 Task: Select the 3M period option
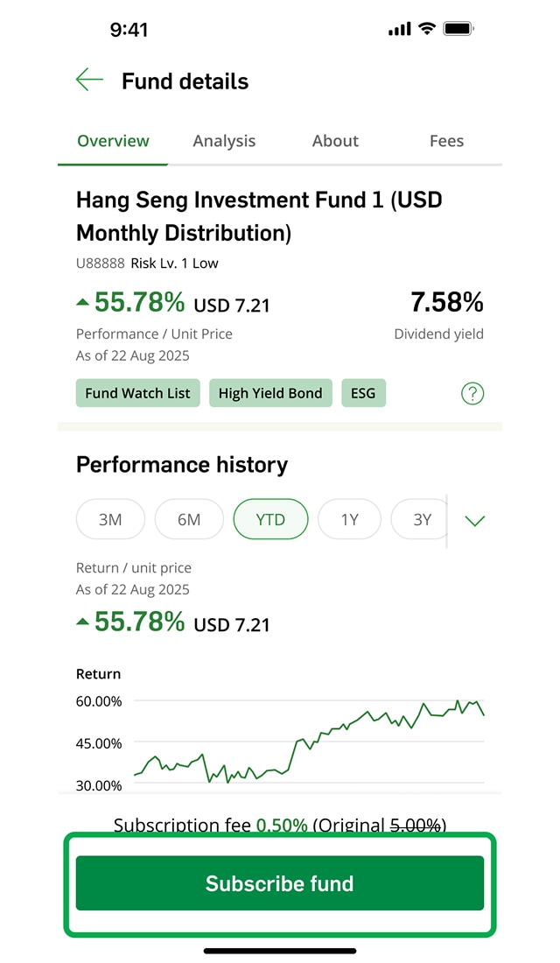(110, 520)
